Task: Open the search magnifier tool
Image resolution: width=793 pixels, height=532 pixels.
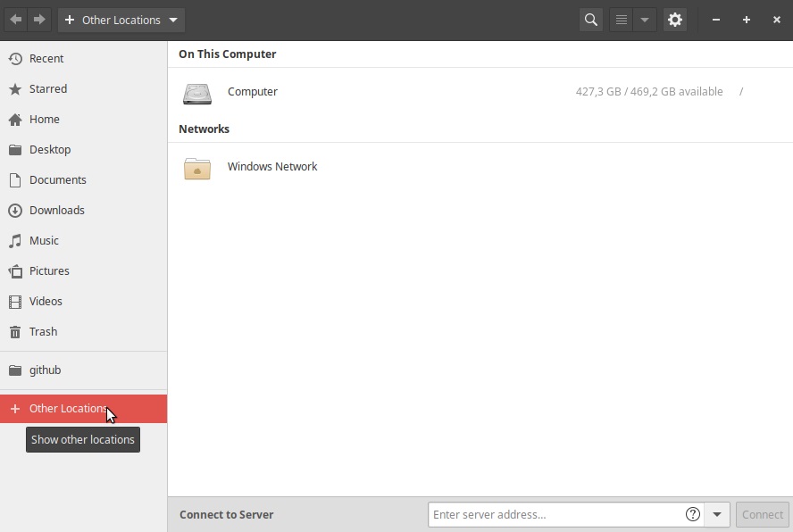Action: (590, 20)
